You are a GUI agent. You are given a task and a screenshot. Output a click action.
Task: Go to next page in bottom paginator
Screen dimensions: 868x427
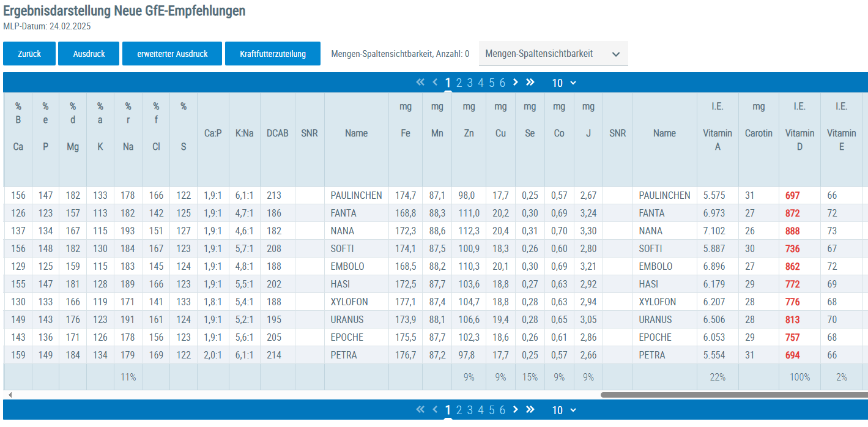click(x=516, y=410)
